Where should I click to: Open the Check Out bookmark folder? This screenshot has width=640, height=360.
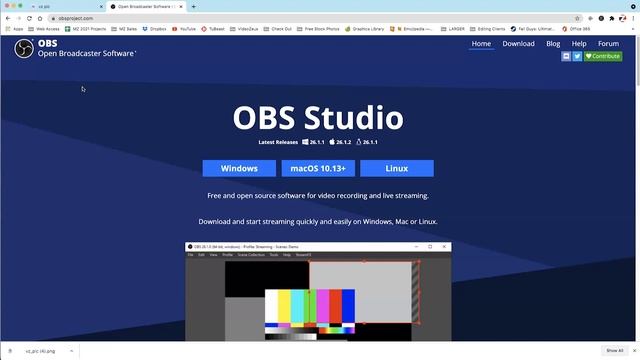(278, 29)
